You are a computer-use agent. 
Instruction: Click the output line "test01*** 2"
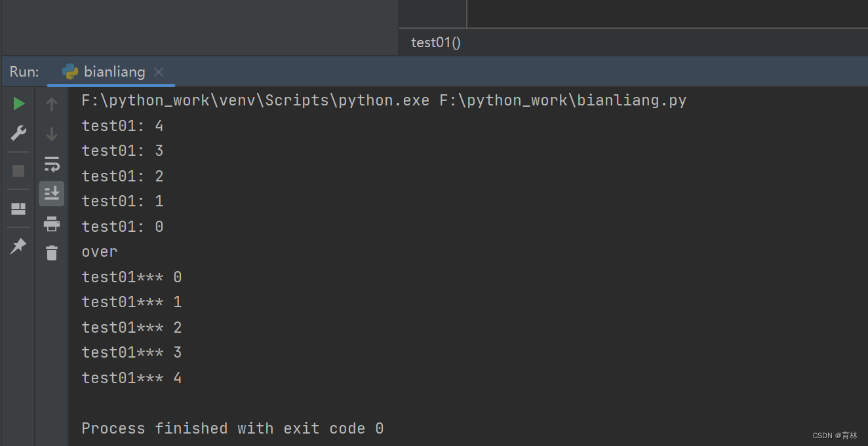132,327
